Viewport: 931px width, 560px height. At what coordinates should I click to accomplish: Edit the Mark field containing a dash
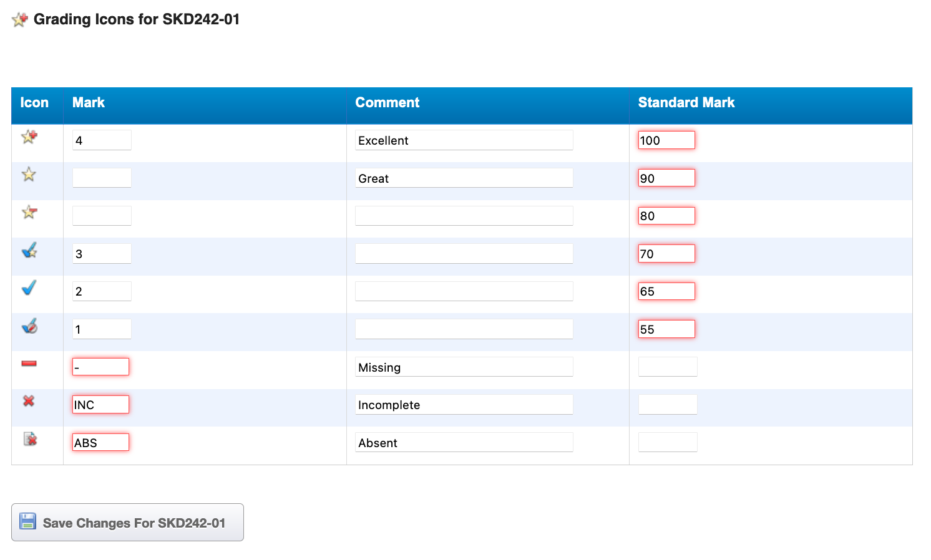(x=100, y=367)
